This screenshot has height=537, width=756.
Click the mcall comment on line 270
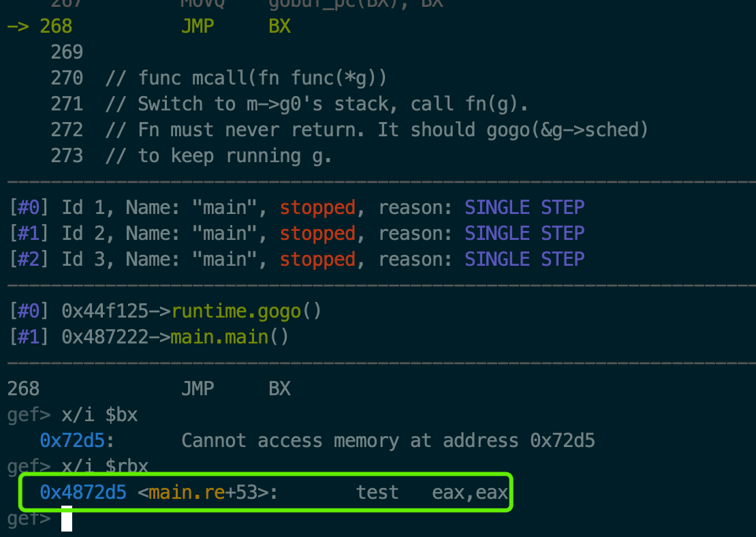click(x=246, y=78)
